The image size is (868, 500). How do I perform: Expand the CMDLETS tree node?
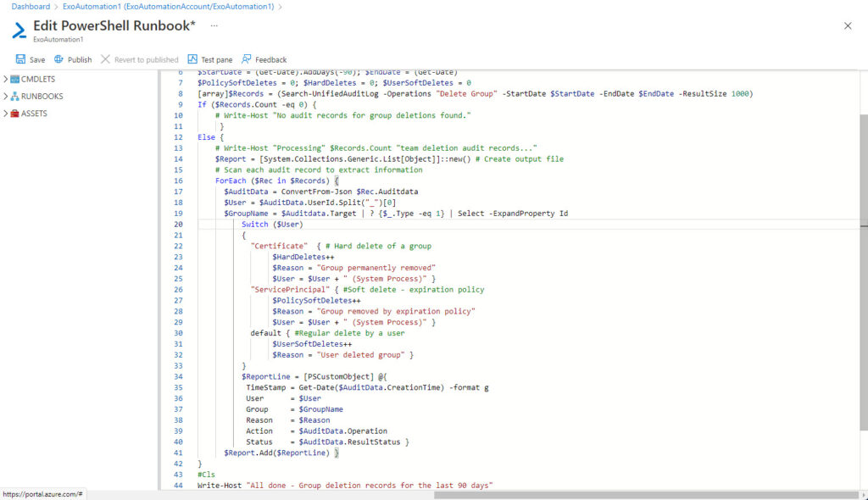pyautogui.click(x=6, y=79)
